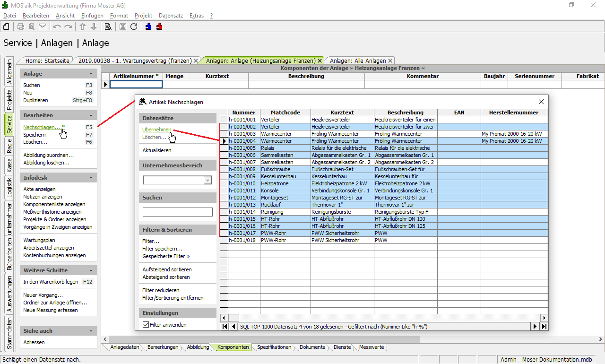Click the red puzzle piece icon
Screen dimensions: 605x364
pos(159,26)
